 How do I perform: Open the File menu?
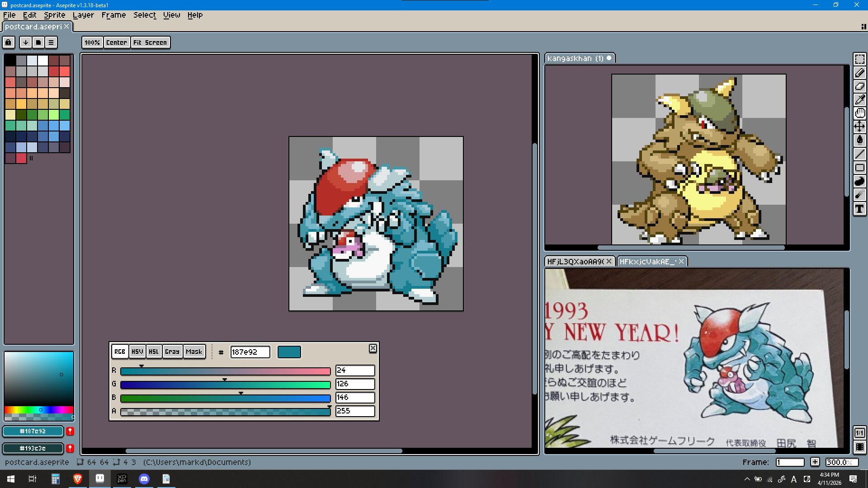(9, 15)
